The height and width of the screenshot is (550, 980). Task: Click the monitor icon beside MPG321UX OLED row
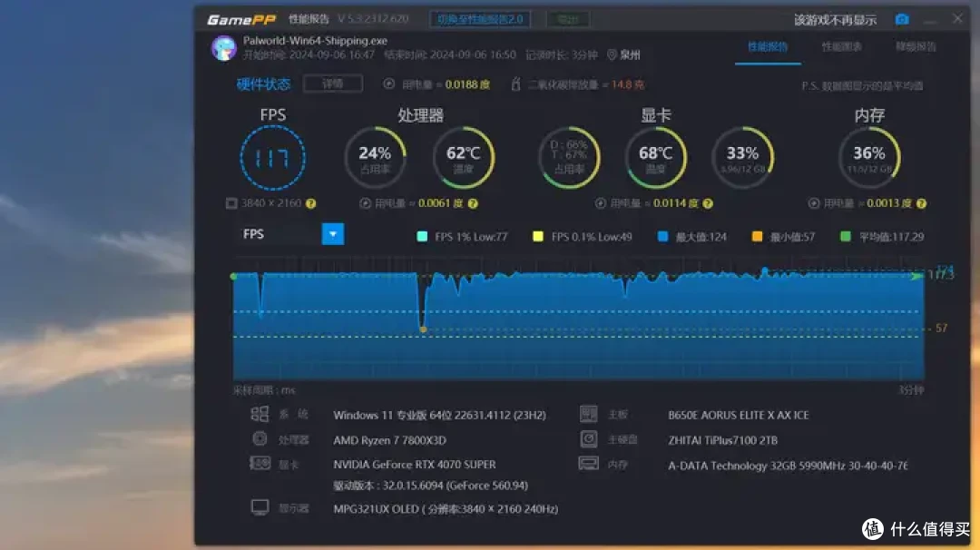(260, 506)
